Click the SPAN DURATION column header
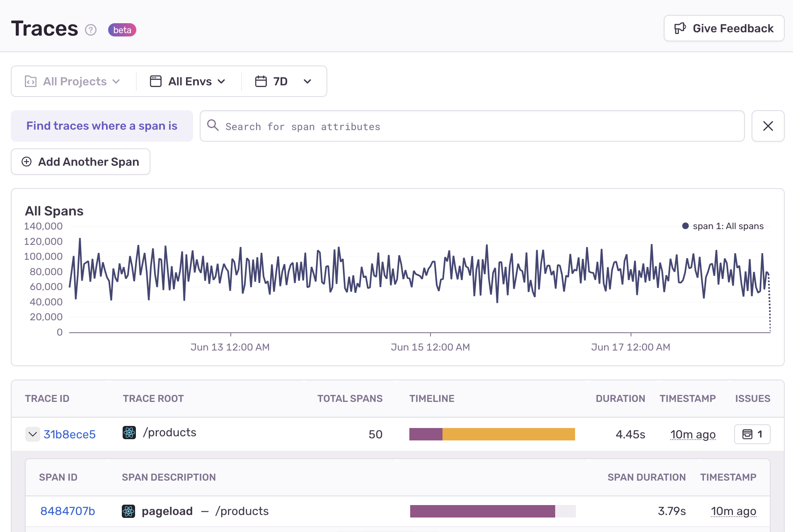The image size is (793, 532). [x=647, y=477]
